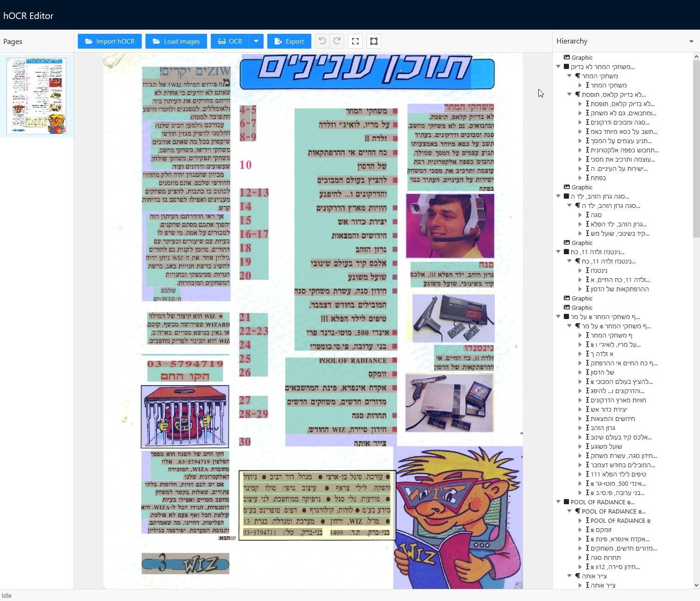Collapse the נינטנדו זלדה 11 paragraph
Screen dimensions: 700x601
(570, 261)
